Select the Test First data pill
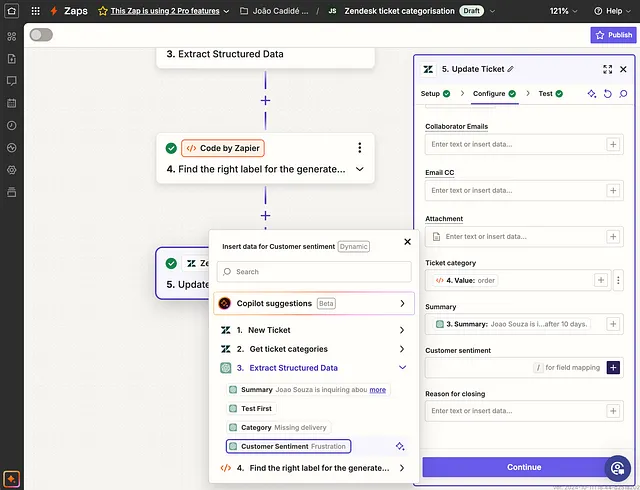The height and width of the screenshot is (490, 640). click(x=251, y=408)
